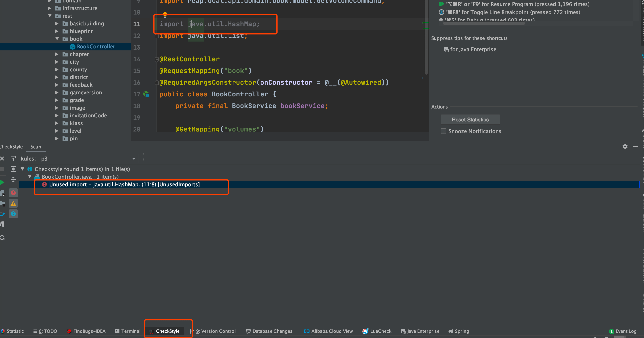Click the Spring bean gutter icon line 17
Image resolution: width=644 pixels, height=338 pixels.
click(x=146, y=94)
